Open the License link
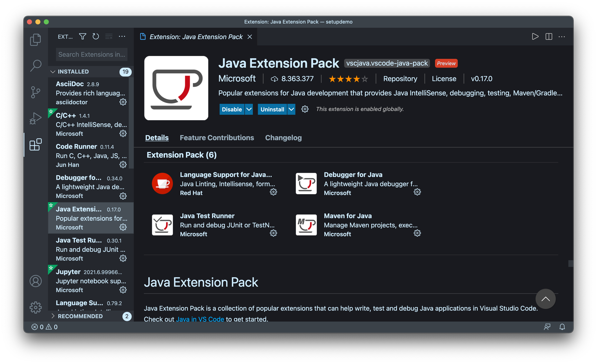This screenshot has width=597, height=364. [x=444, y=79]
